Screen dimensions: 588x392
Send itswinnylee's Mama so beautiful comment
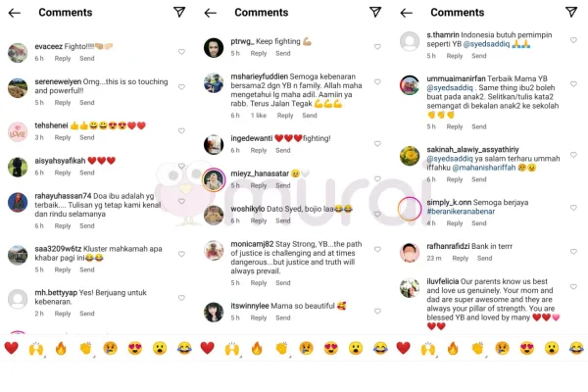283,318
